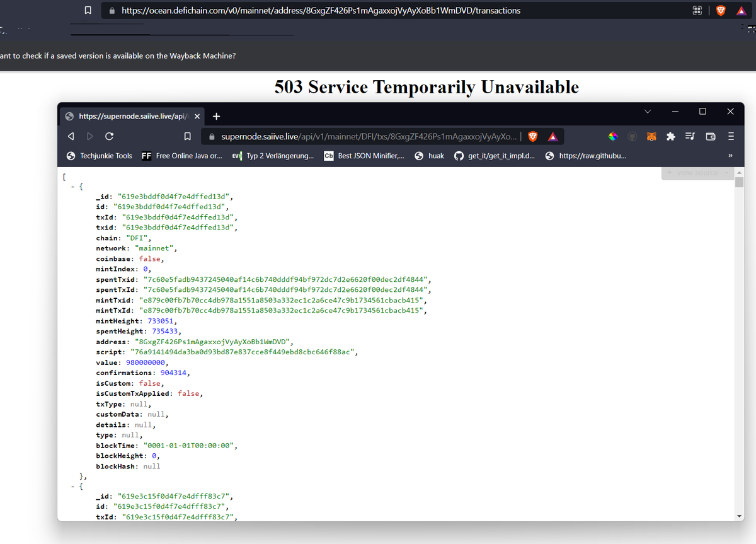Open a new tab with the plus button
This screenshot has width=756, height=544.
(216, 116)
